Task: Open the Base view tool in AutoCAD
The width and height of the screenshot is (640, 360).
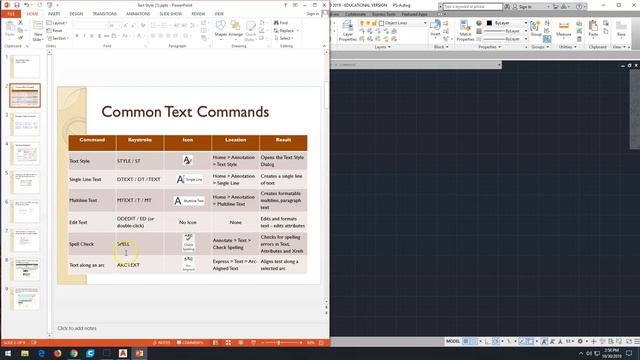Action: pos(621,29)
